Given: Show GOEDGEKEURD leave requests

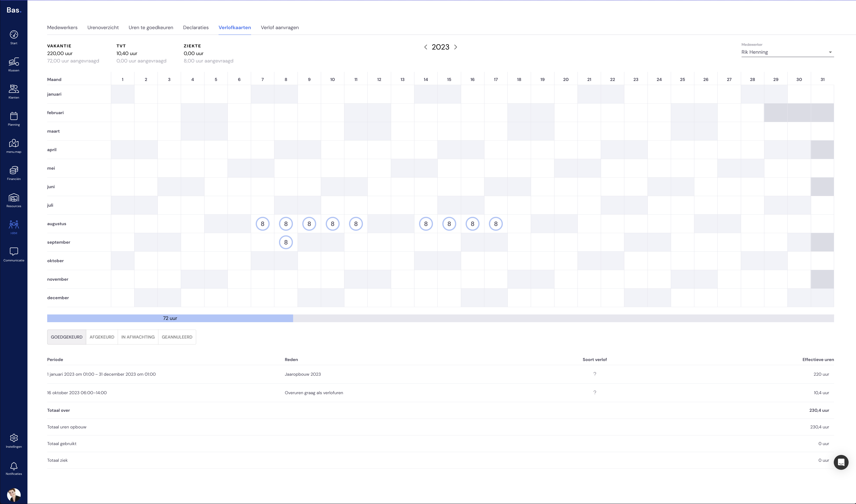Looking at the screenshot, I should 67,337.
